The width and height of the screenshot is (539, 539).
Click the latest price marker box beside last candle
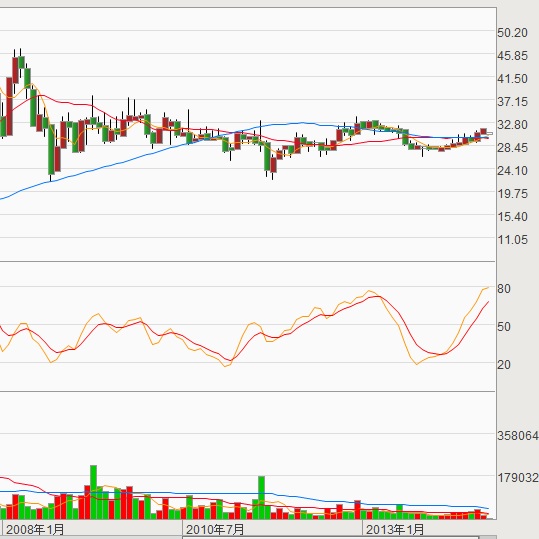coord(490,133)
